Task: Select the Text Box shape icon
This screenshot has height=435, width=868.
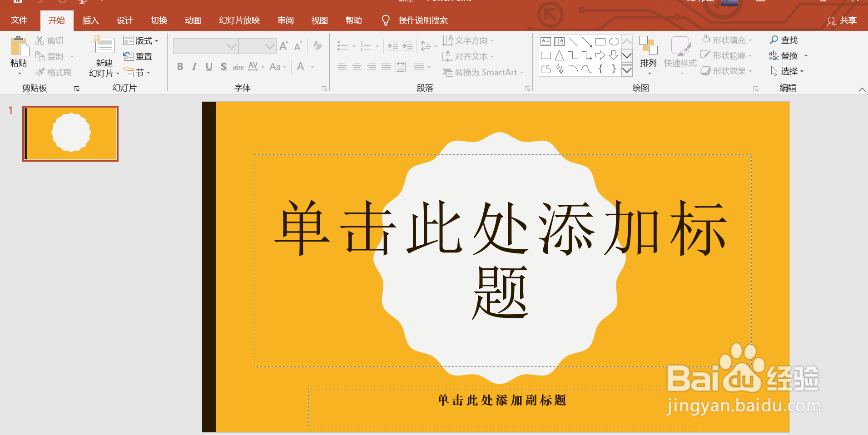Action: coord(546,42)
